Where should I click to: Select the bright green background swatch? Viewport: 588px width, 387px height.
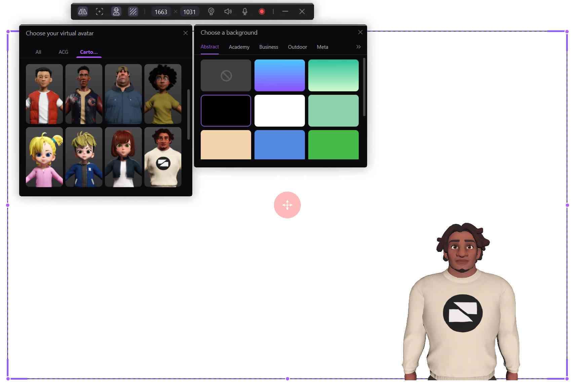click(334, 145)
